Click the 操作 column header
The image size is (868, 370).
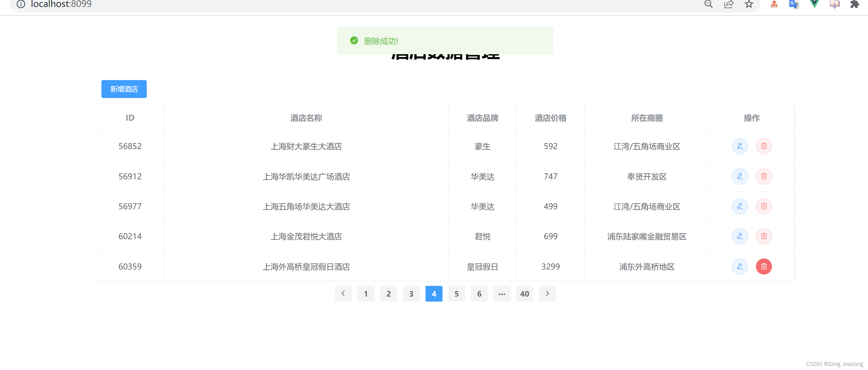(752, 118)
